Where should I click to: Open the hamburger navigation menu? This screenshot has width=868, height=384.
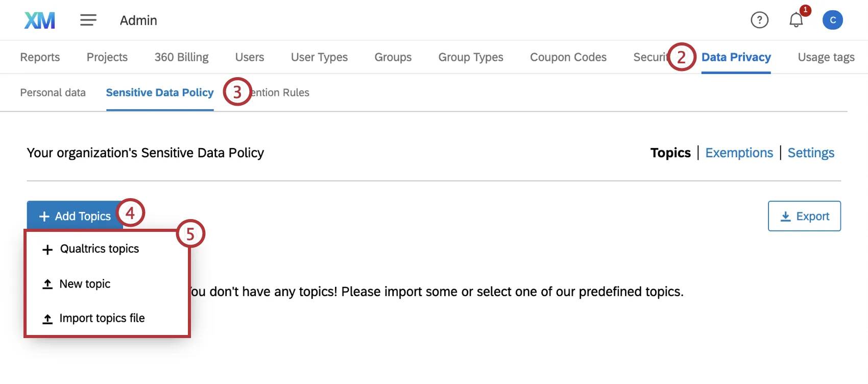tap(88, 20)
